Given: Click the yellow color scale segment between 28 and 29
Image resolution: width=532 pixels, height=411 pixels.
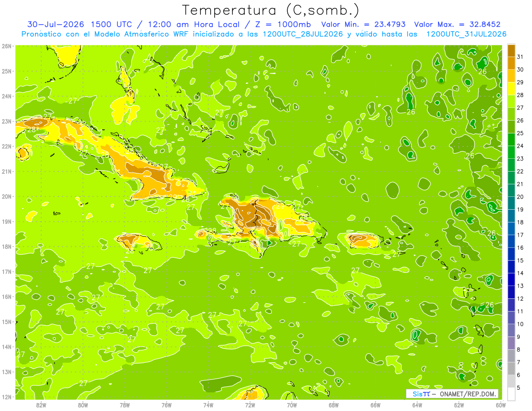Looking at the screenshot, I should [x=511, y=89].
